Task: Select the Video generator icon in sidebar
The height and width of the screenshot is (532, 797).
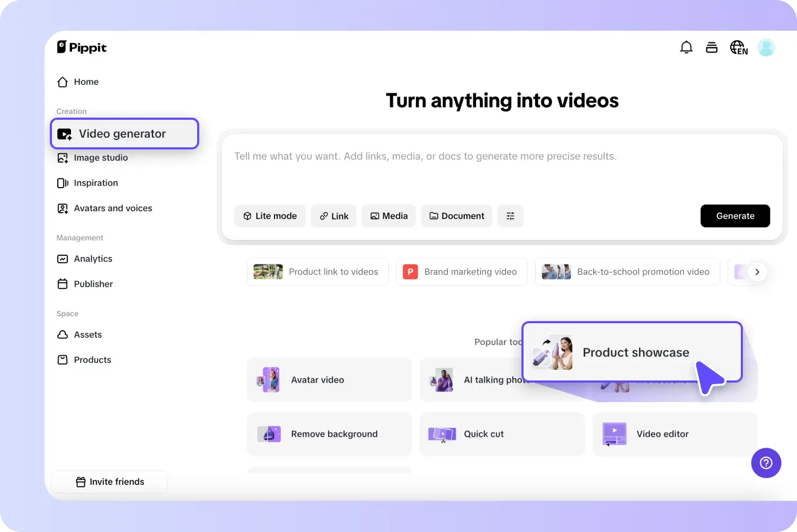Action: pyautogui.click(x=64, y=134)
